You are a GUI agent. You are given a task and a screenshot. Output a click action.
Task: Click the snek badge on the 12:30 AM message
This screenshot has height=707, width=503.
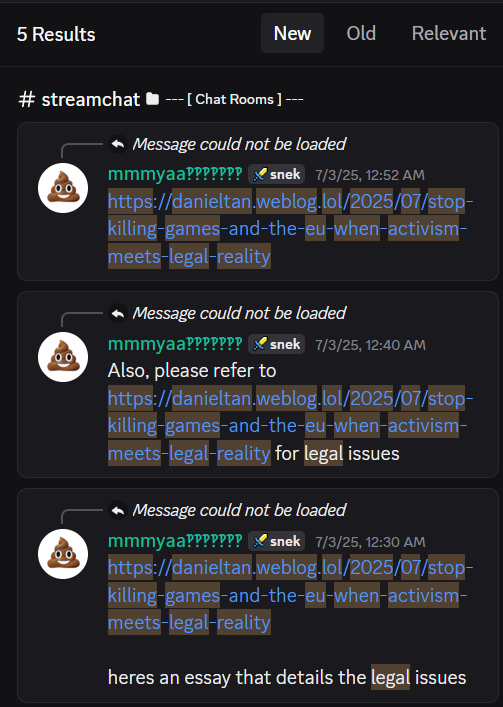(276, 541)
